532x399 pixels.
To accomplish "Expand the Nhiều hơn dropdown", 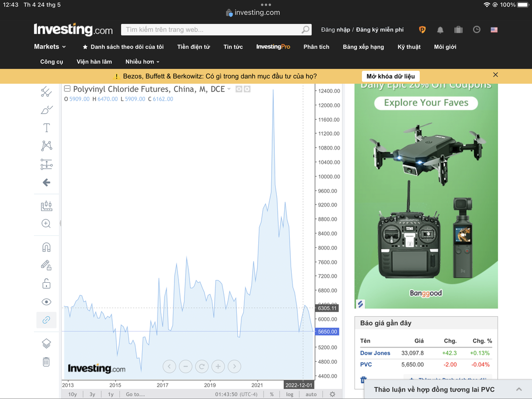I will click(142, 62).
